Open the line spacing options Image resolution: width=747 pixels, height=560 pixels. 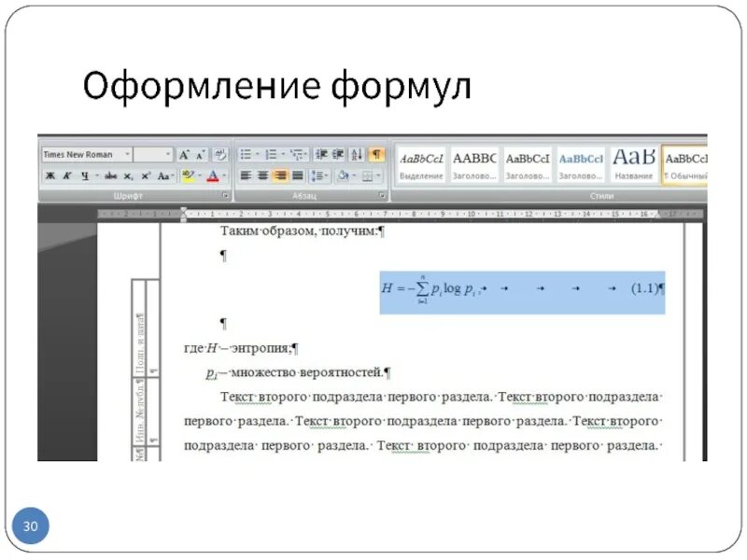click(x=319, y=175)
